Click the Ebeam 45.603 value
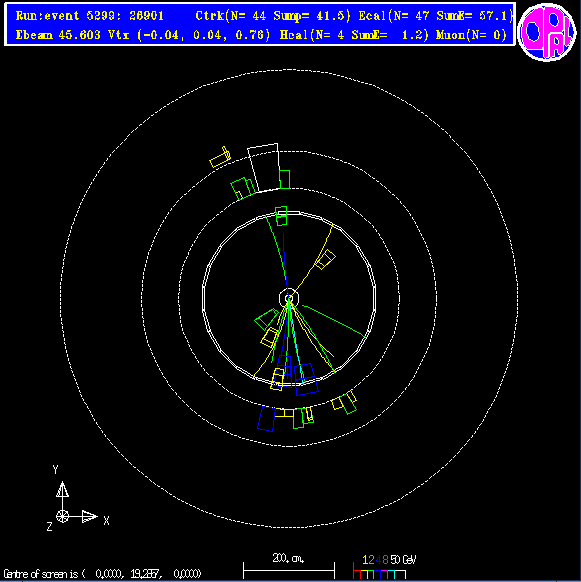 click(58, 35)
